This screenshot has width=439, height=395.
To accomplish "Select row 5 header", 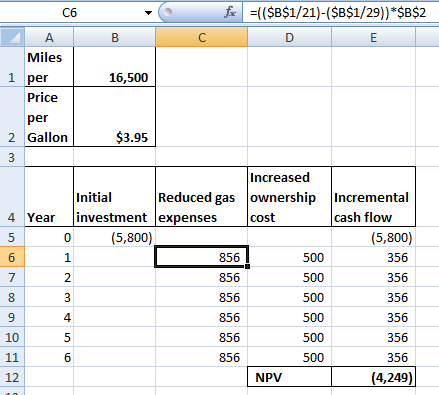I will [12, 237].
